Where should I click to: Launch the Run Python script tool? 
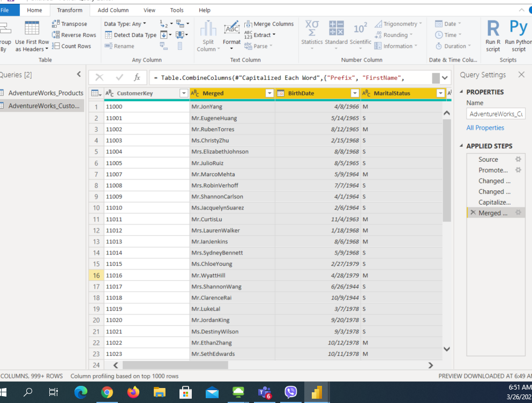pos(518,35)
